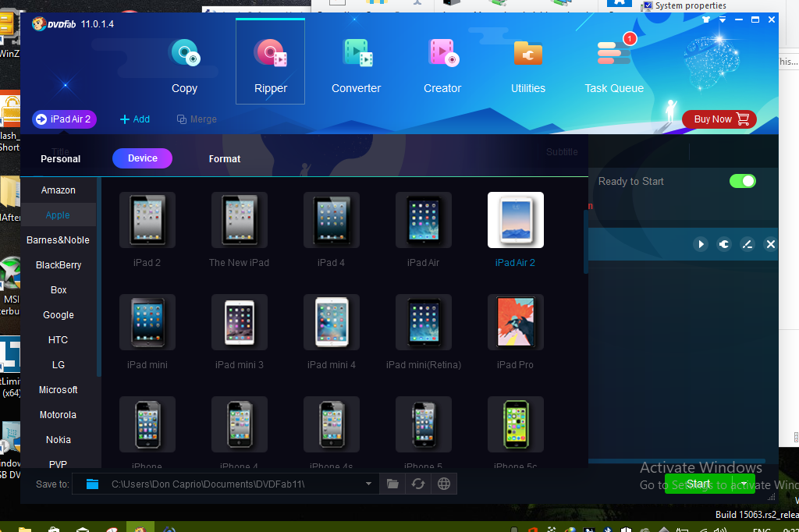Open the Utilities module
799x532 pixels.
tap(528, 66)
